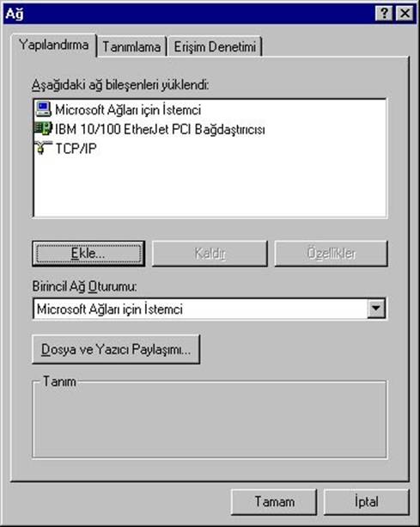The height and width of the screenshot is (527, 420).
Task: Select IBM 10/100 EtherJet PCI Bağdaştırıcısı entry
Action: pyautogui.click(x=160, y=129)
